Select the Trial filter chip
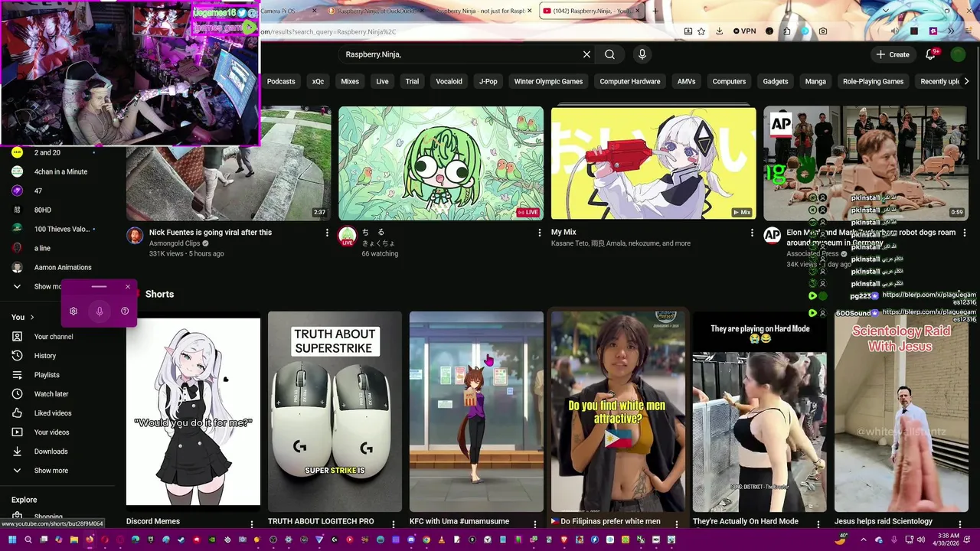This screenshot has height=551, width=980. point(412,81)
